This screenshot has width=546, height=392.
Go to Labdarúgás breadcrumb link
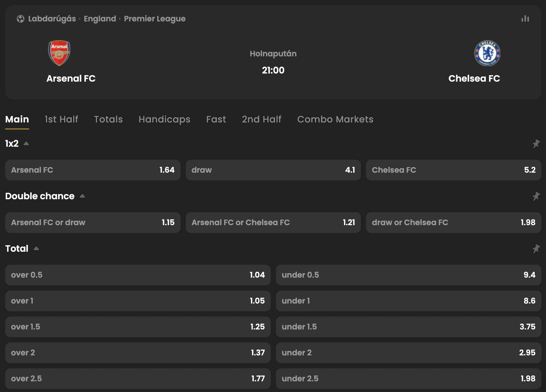52,19
